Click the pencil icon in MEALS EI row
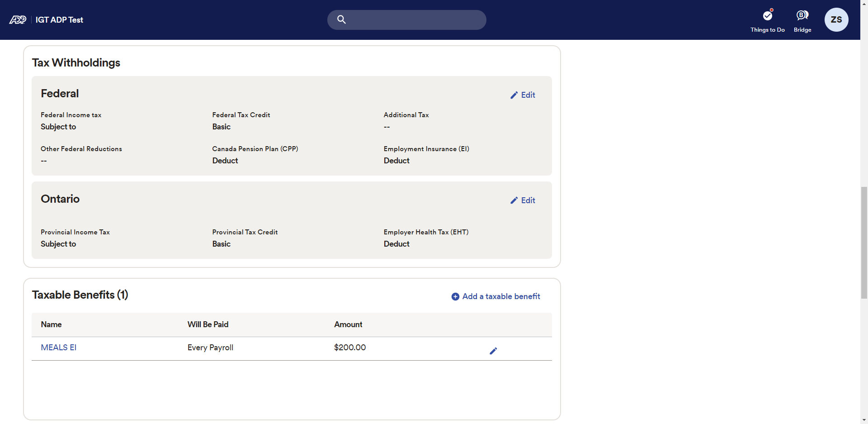Image resolution: width=868 pixels, height=424 pixels. (493, 351)
